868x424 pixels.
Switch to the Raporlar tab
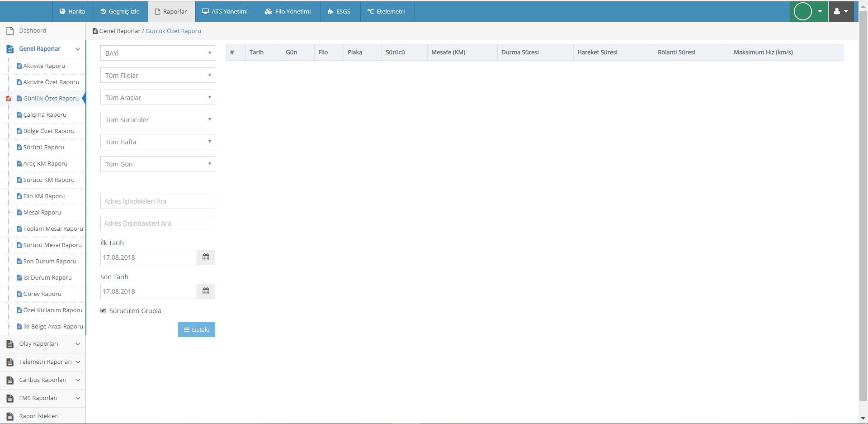171,11
